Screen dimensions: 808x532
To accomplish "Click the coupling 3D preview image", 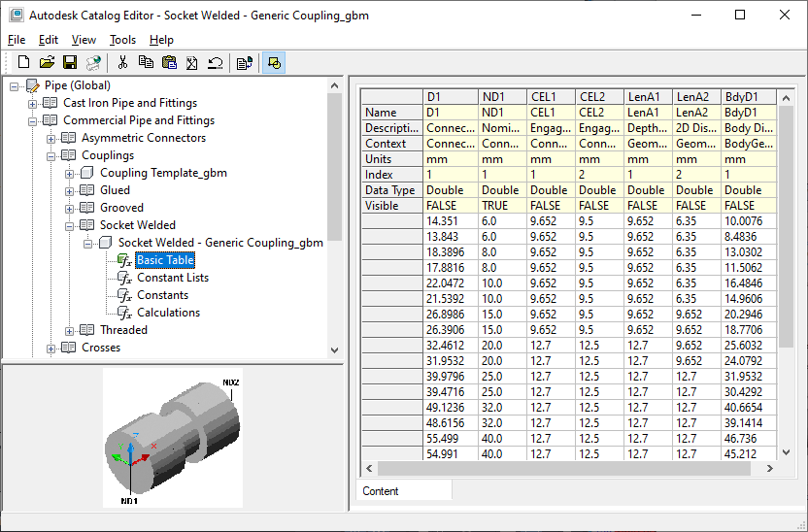I will click(x=173, y=438).
